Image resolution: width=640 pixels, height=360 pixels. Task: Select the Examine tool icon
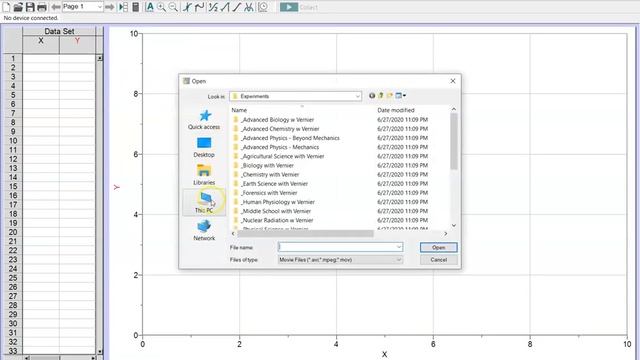[187, 7]
